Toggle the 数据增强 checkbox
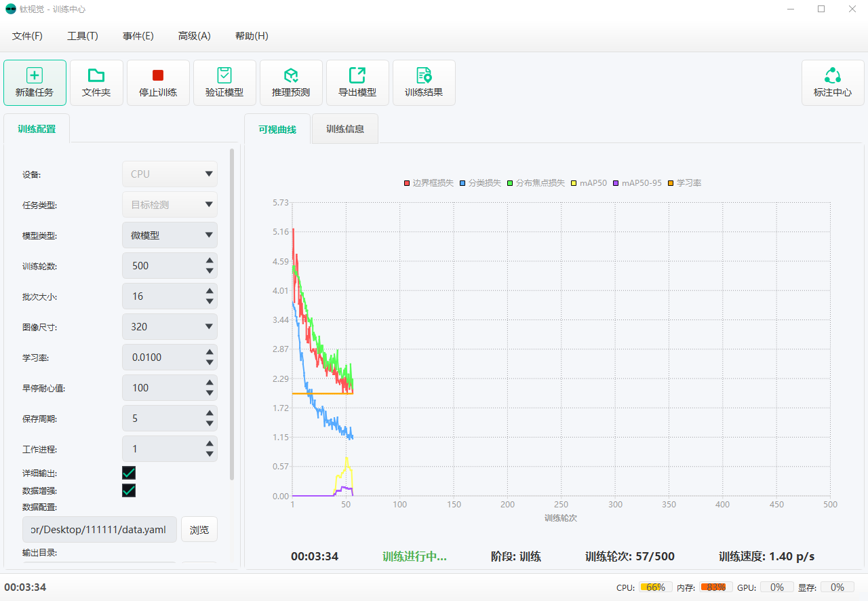The height and width of the screenshot is (601, 868). coord(129,490)
